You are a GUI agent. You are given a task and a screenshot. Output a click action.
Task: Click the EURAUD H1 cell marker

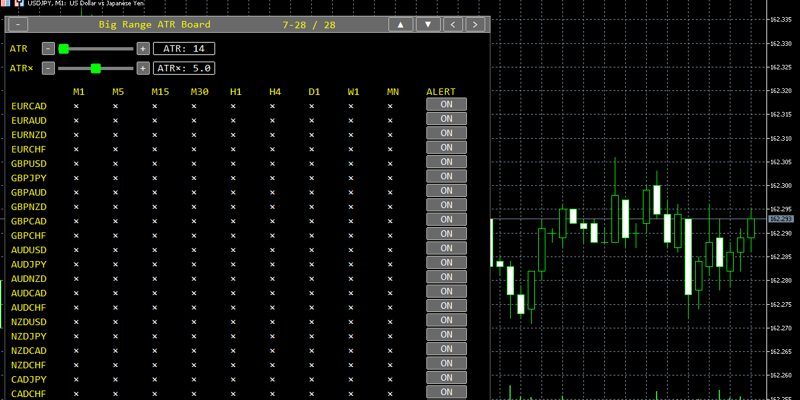tap(233, 121)
